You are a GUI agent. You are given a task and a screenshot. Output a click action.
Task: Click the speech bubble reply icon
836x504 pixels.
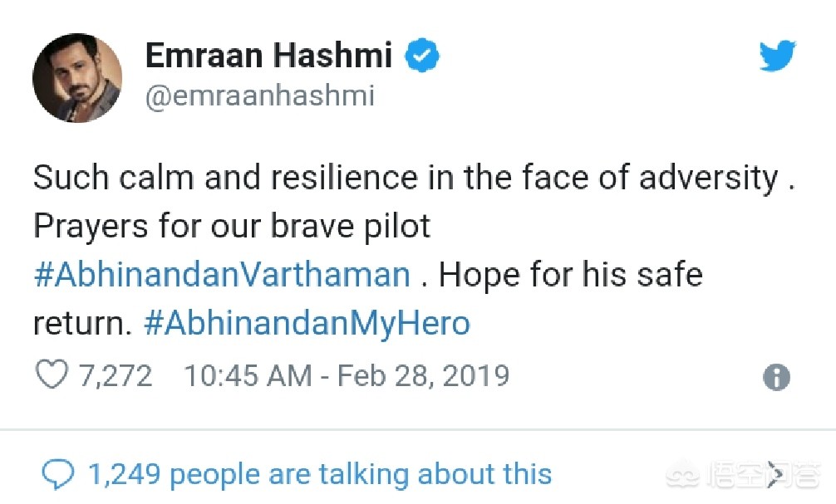pyautogui.click(x=57, y=474)
